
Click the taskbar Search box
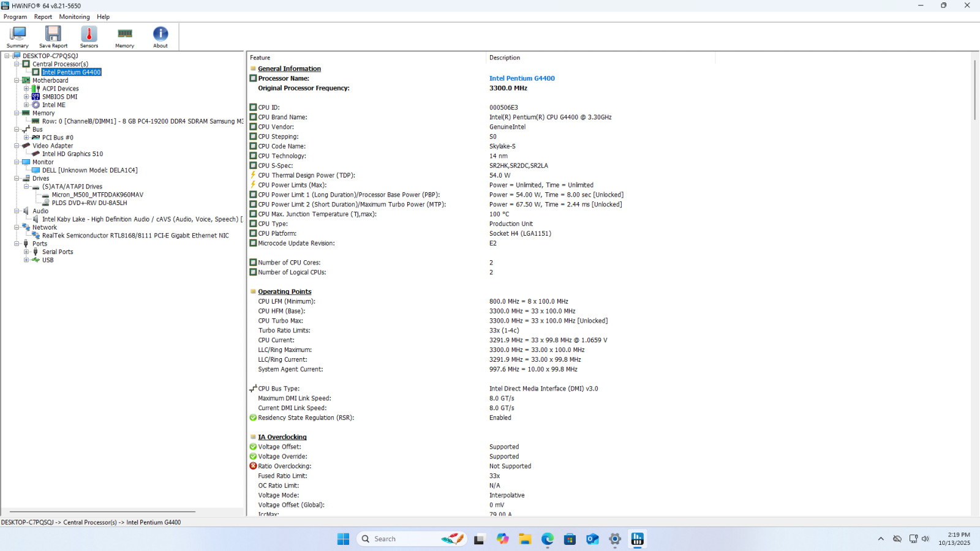pos(412,539)
